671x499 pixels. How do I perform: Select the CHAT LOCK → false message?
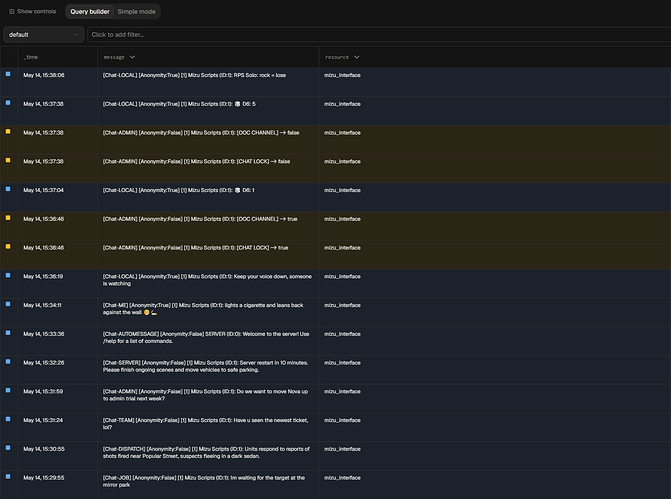[x=196, y=161]
